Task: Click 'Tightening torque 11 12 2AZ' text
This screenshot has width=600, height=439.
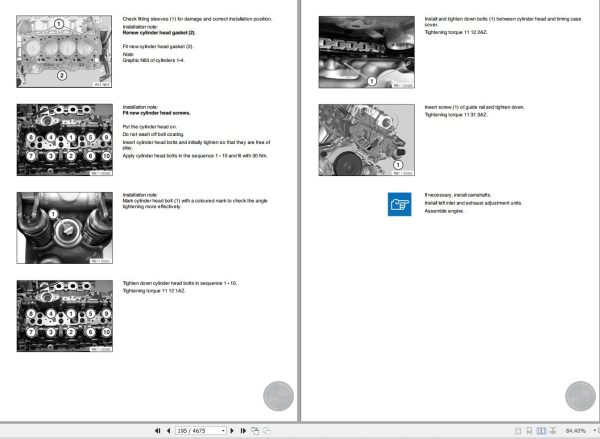Action: [456, 32]
